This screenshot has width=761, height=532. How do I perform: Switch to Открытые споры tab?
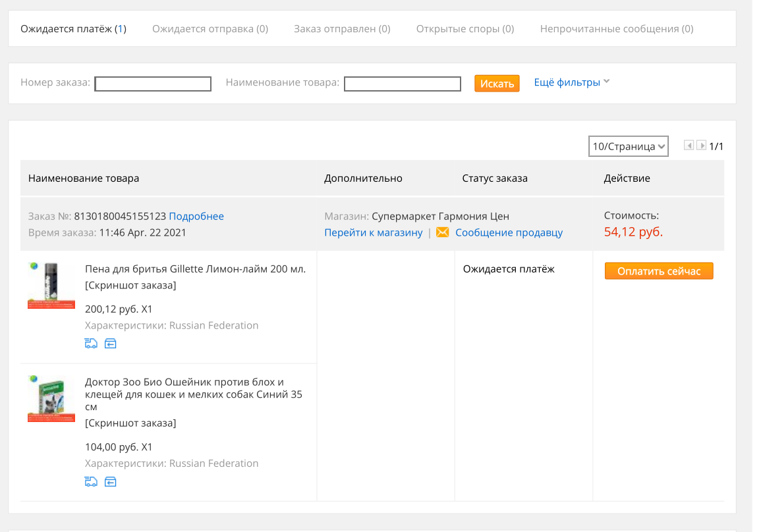tap(465, 29)
